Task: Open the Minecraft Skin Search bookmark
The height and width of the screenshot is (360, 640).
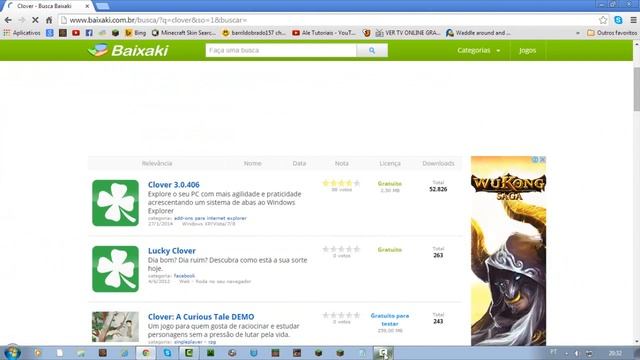Action: click(184, 33)
